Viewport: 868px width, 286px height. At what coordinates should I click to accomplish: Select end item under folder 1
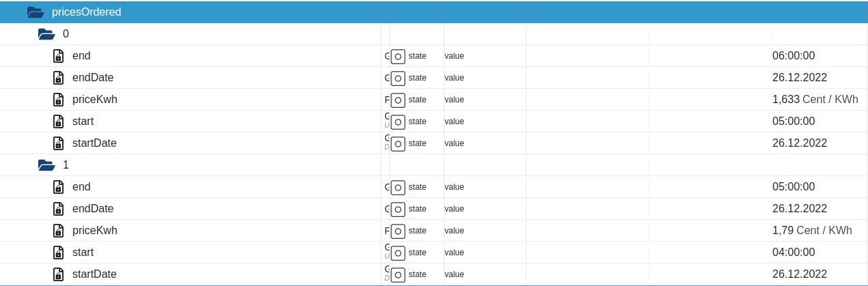[x=81, y=186]
